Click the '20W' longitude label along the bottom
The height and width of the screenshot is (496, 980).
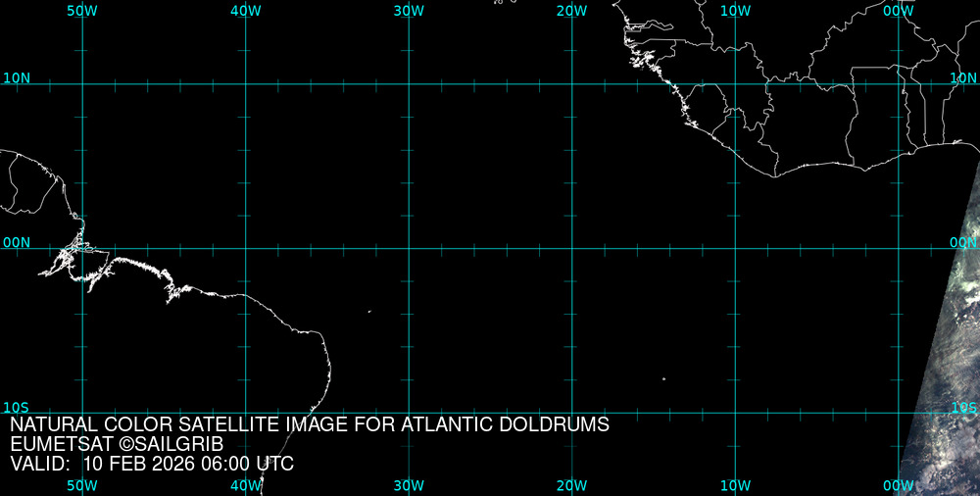click(x=571, y=486)
